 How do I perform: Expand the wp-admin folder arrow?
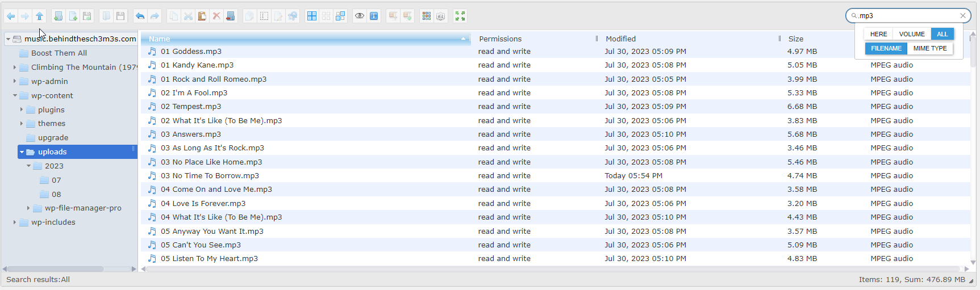click(x=15, y=81)
